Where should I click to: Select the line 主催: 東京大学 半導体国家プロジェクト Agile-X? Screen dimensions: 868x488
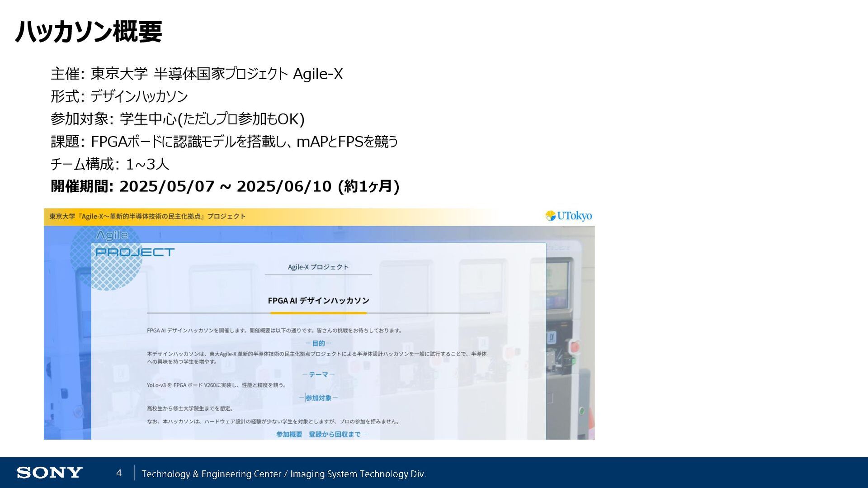(197, 74)
